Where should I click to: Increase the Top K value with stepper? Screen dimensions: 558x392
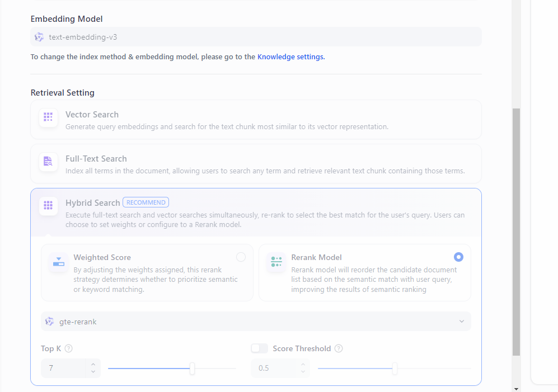[93, 365]
